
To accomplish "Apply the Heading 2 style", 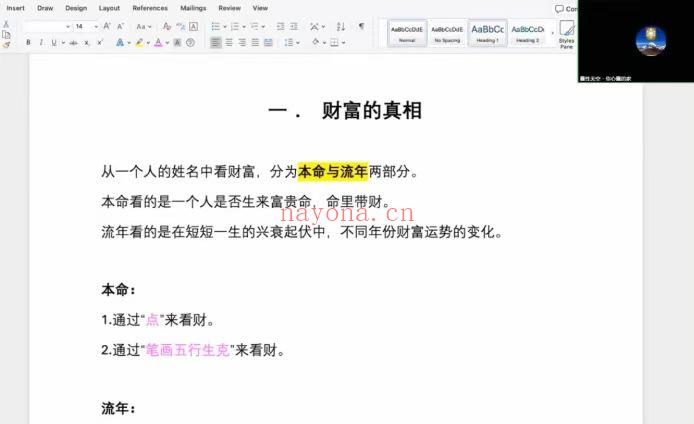I will [528, 33].
